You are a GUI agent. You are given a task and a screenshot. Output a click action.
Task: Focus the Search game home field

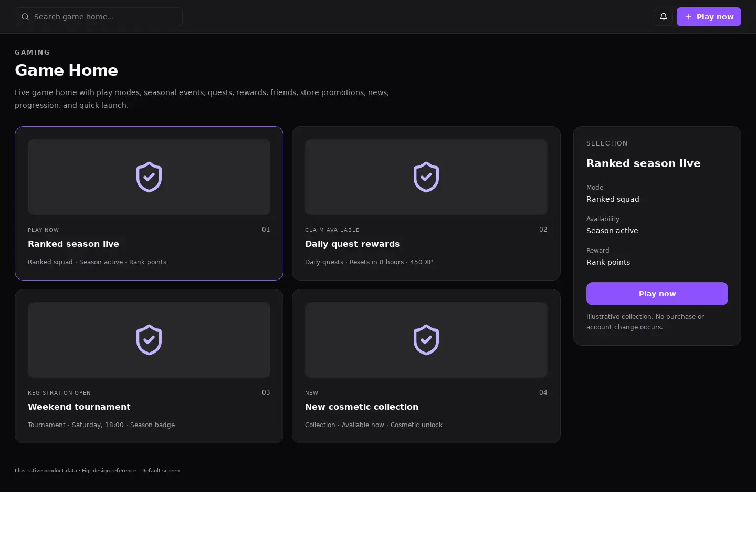pos(99,17)
